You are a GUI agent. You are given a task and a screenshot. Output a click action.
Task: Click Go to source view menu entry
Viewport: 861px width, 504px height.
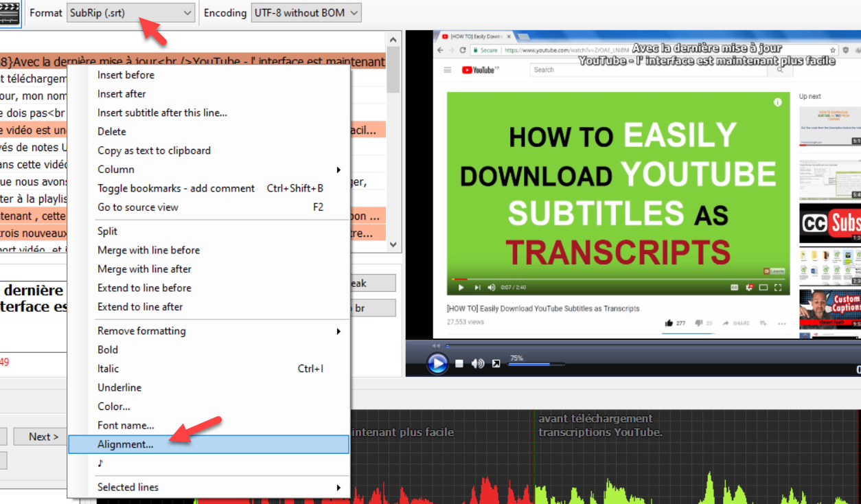tap(137, 207)
